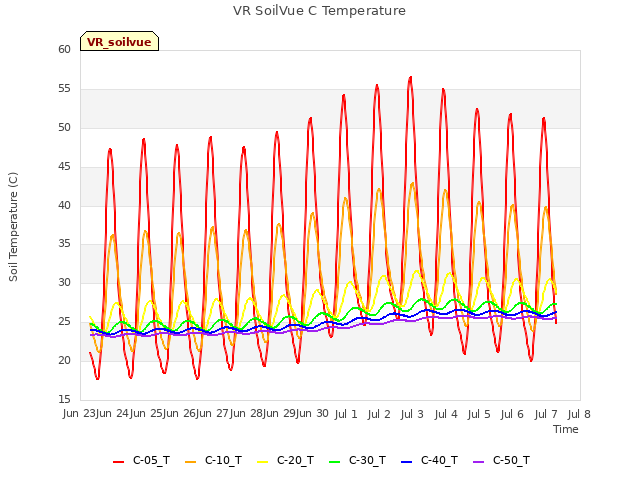The height and width of the screenshot is (480, 640).
Task: Click the Jul 1 date tick label
Action: [x=346, y=414]
